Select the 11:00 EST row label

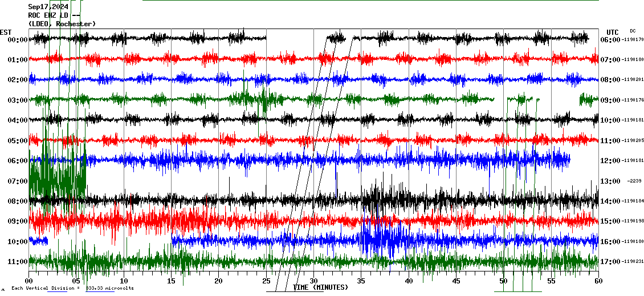[17, 262]
